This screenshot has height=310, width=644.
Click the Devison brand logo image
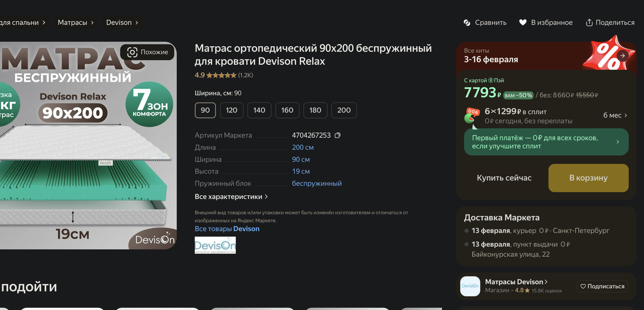pyautogui.click(x=215, y=245)
